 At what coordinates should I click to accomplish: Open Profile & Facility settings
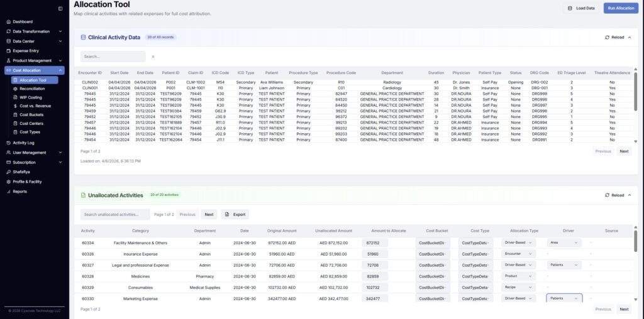pos(27,181)
